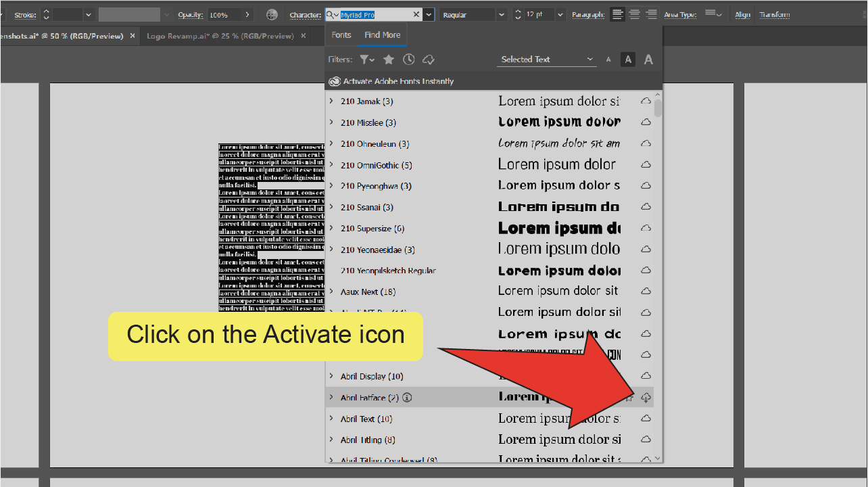
Task: Toggle the activated fonts cloud filter
Action: [x=427, y=60]
